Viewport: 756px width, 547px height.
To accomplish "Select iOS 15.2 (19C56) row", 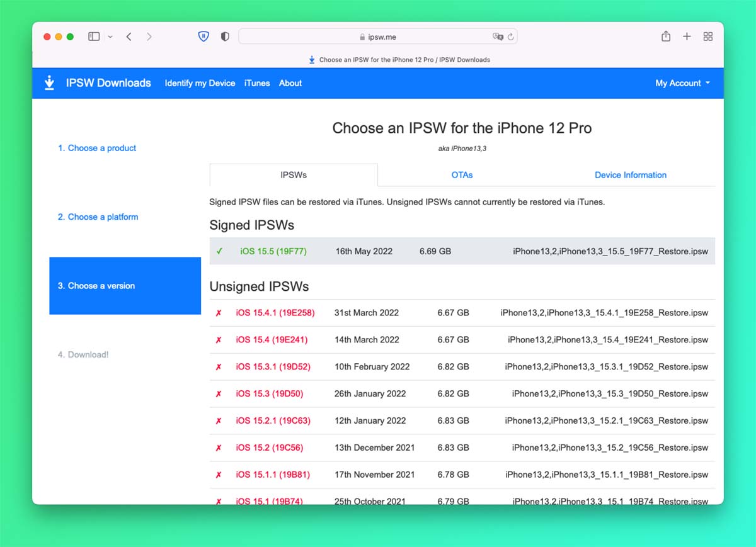I will tap(462, 448).
